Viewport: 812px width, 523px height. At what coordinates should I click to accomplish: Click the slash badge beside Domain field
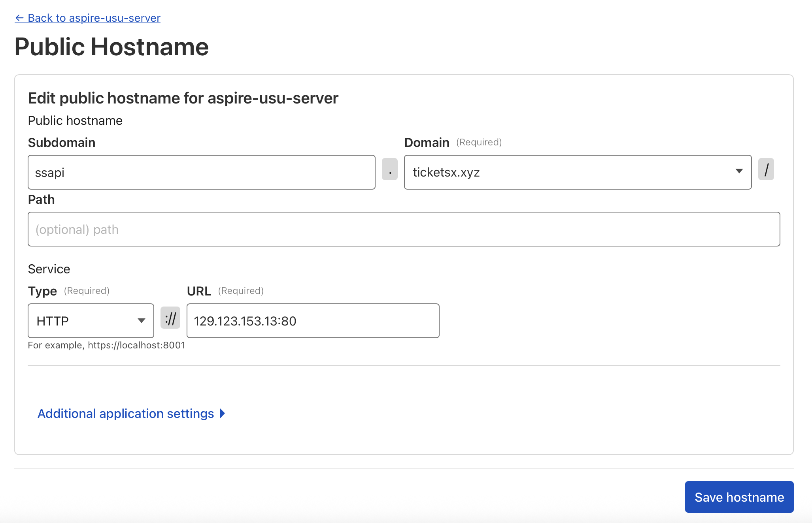point(766,169)
